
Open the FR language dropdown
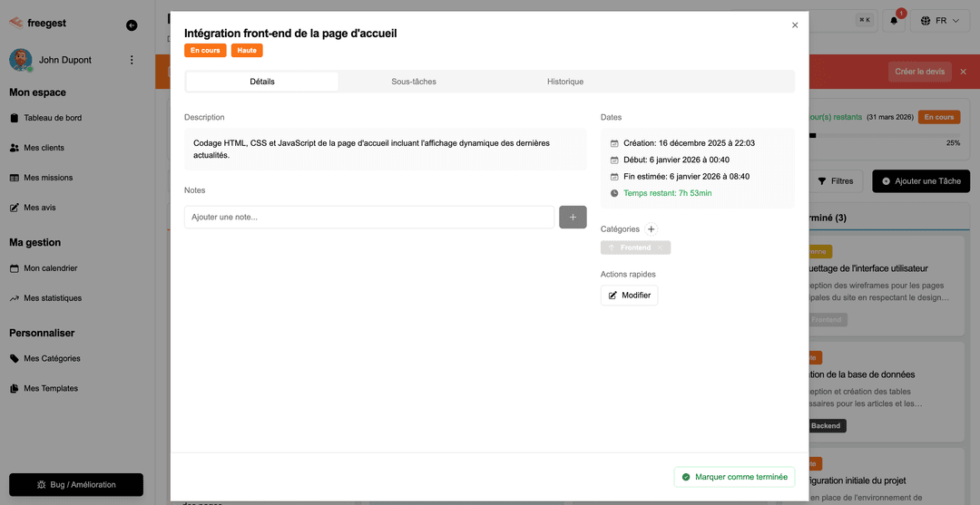[939, 20]
